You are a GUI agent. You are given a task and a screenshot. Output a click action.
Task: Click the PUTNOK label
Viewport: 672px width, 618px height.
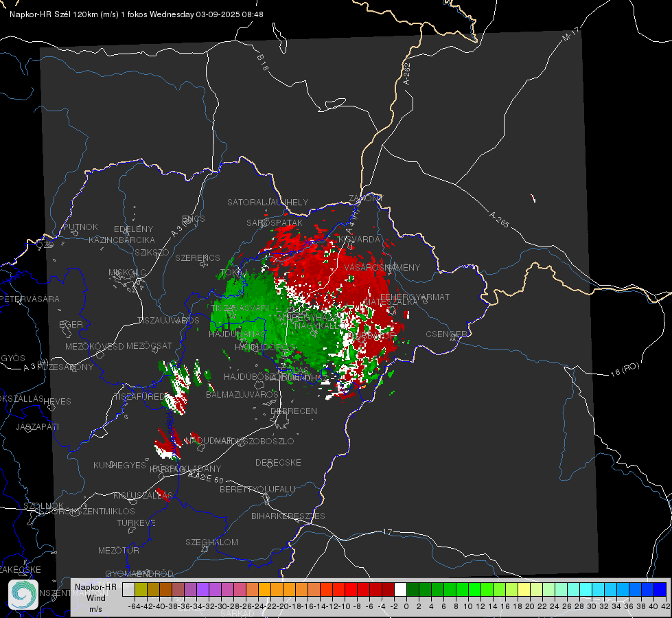click(x=80, y=227)
